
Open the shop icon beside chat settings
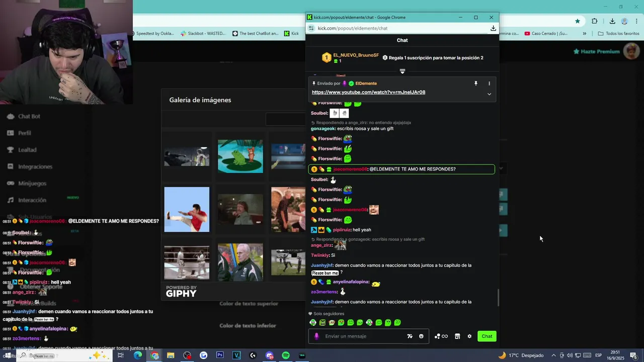(x=457, y=336)
